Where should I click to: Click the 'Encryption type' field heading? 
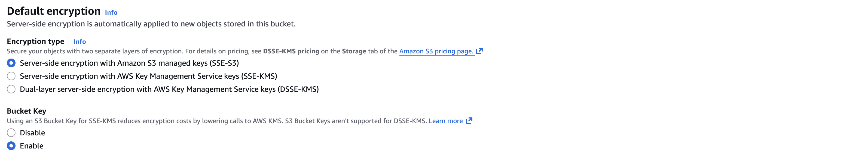point(35,41)
